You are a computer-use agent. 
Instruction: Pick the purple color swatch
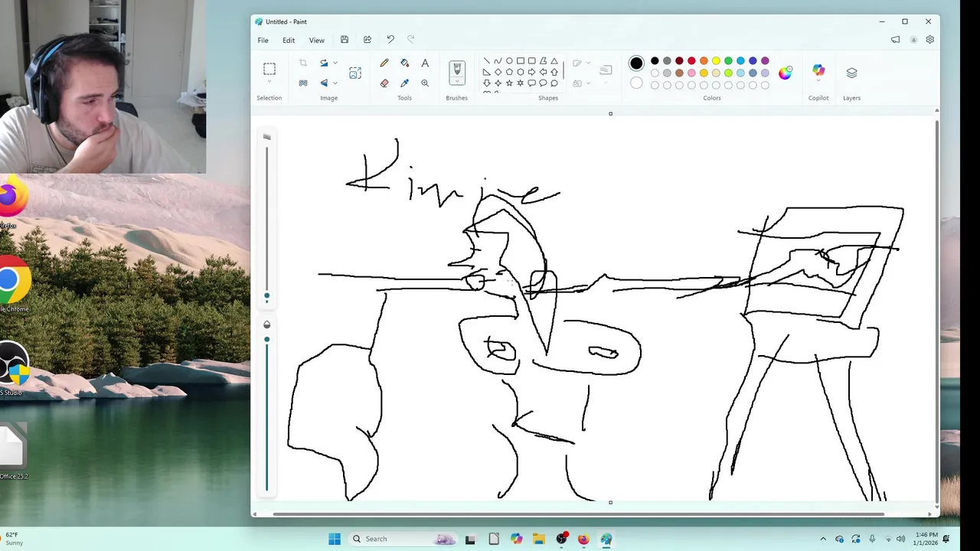coord(765,60)
